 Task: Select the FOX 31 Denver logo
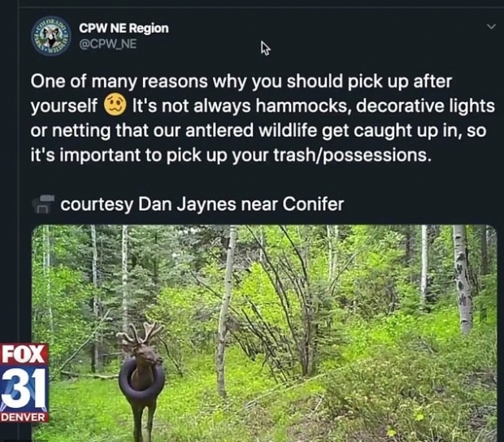coord(24,383)
